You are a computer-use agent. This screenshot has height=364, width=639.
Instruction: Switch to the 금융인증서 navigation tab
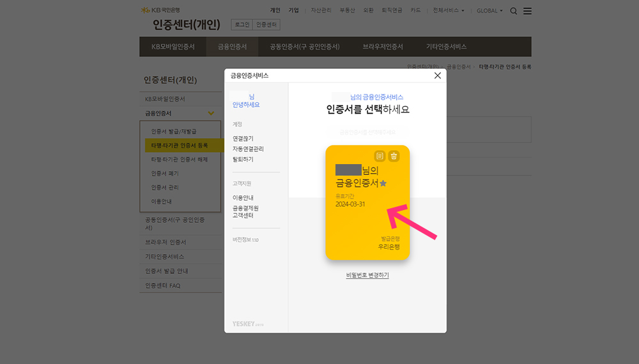233,47
